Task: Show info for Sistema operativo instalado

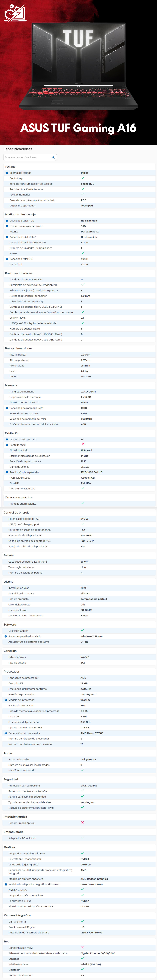Action: 6,636
